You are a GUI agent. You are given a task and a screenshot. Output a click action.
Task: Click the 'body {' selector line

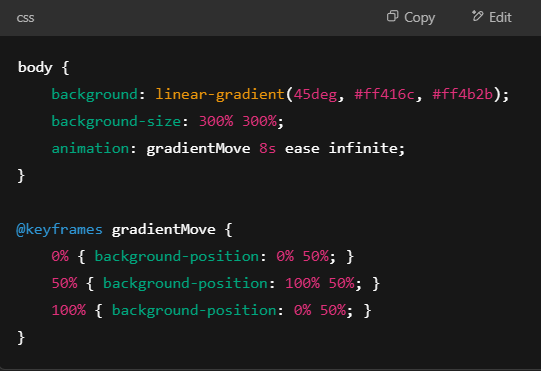click(x=43, y=67)
